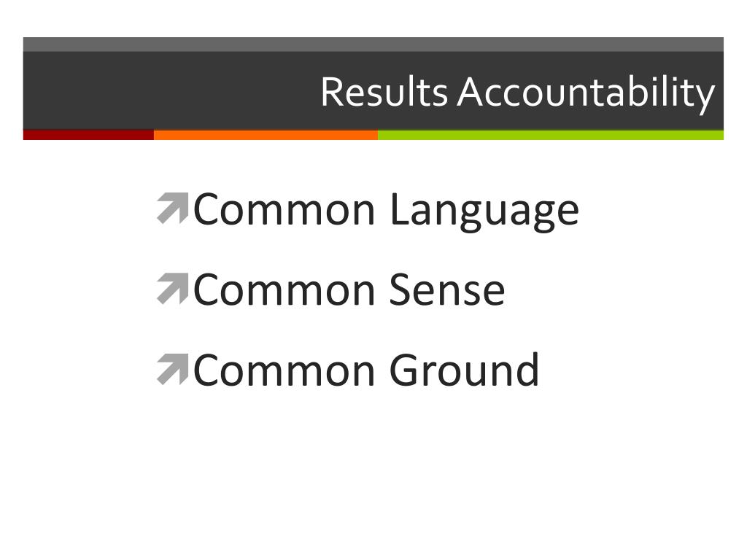Viewport: 747px width, 560px height.
Task: Click the orange accent bar segment
Action: [x=266, y=135]
